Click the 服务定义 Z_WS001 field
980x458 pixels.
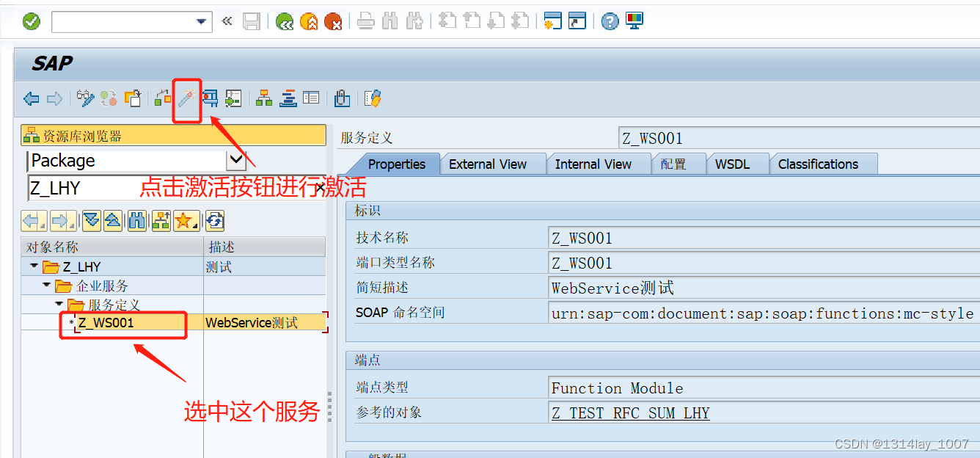[800, 138]
